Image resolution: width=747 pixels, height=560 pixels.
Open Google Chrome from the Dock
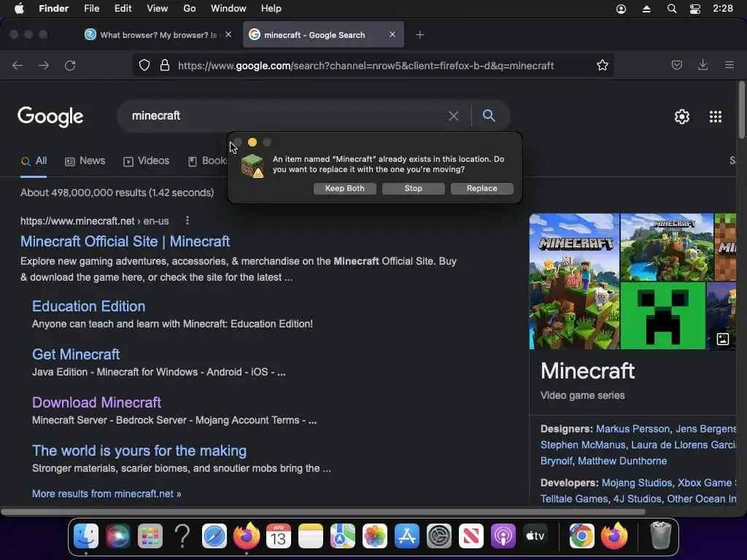pos(581,536)
